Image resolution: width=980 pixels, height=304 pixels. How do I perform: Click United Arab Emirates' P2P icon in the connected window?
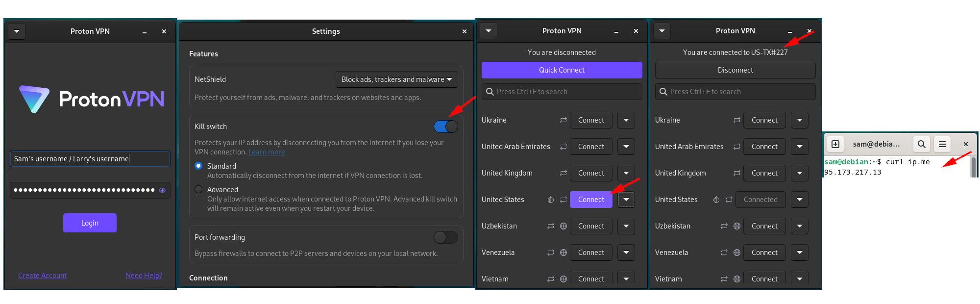coord(737,147)
